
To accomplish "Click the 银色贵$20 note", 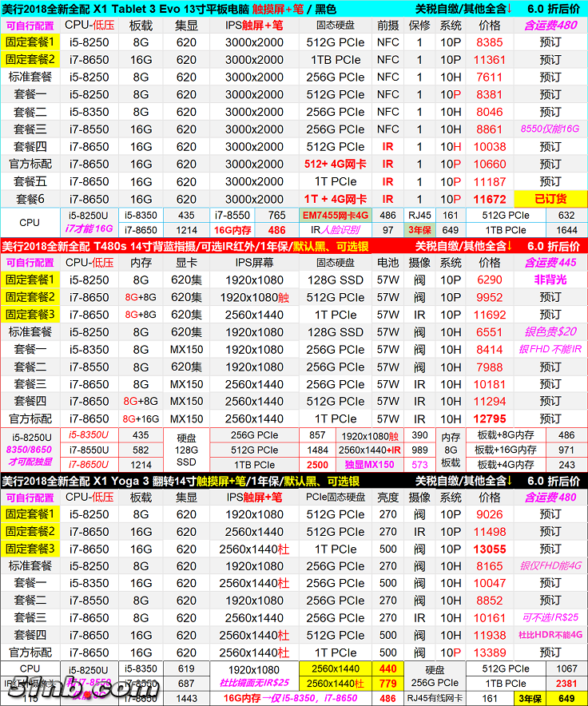I will point(550,332).
